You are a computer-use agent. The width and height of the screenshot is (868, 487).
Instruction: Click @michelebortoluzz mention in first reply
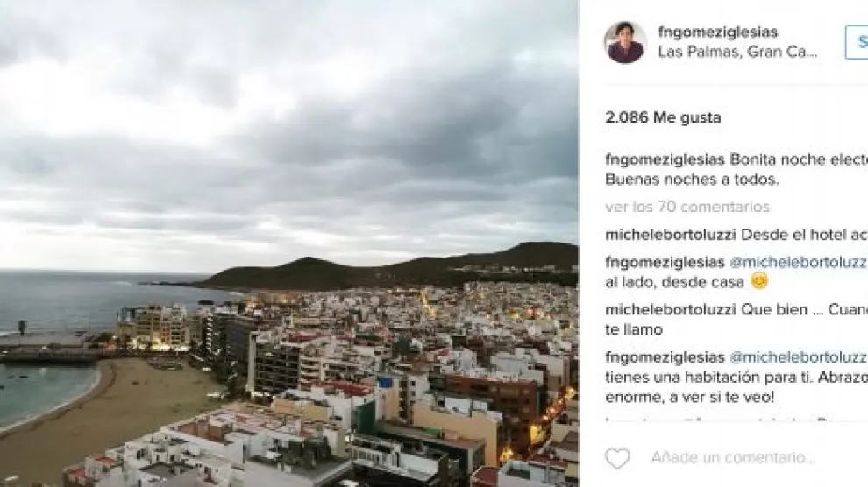click(798, 262)
